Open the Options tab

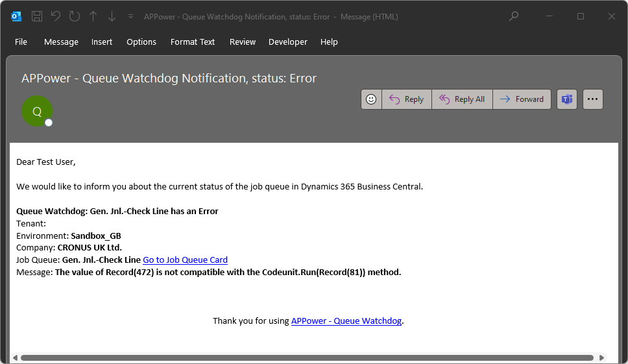click(x=141, y=42)
